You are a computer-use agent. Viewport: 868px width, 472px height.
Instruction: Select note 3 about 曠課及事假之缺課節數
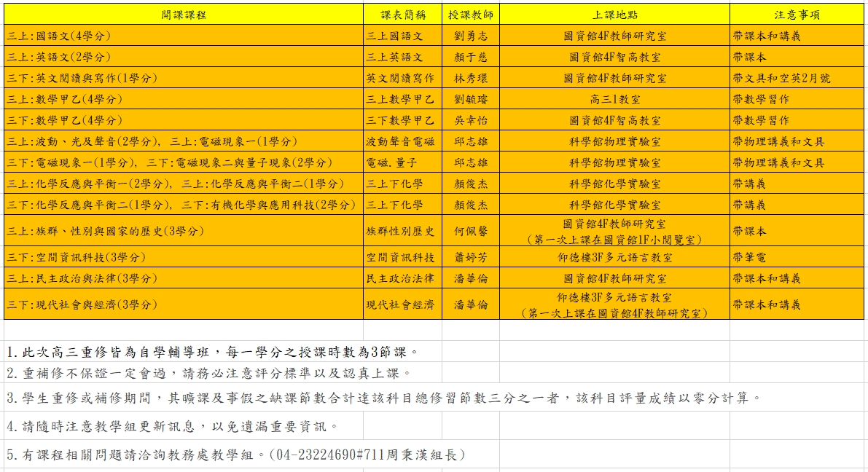point(384,397)
